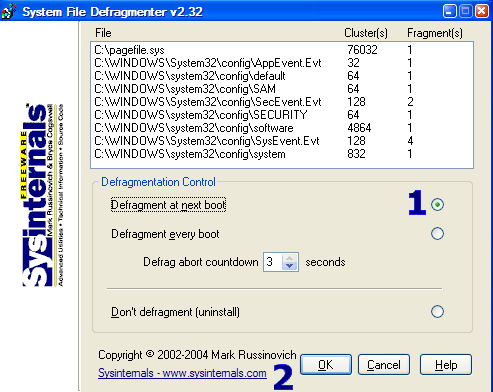This screenshot has height=392, width=493.
Task: Click the fragment count 2 for SecEvent.Evt
Action: point(410,102)
